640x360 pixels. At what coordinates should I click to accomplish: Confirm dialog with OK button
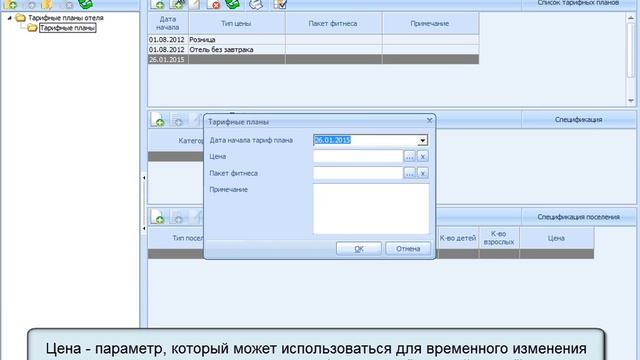click(x=359, y=249)
